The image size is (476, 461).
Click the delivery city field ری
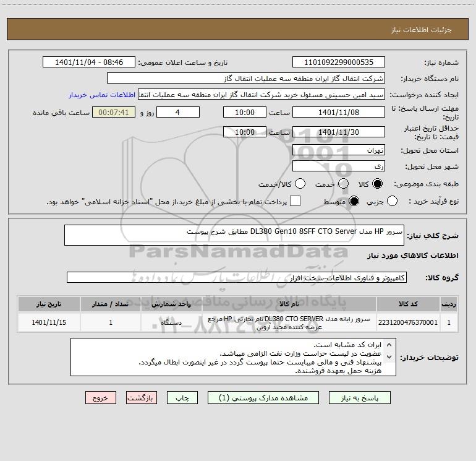point(339,166)
